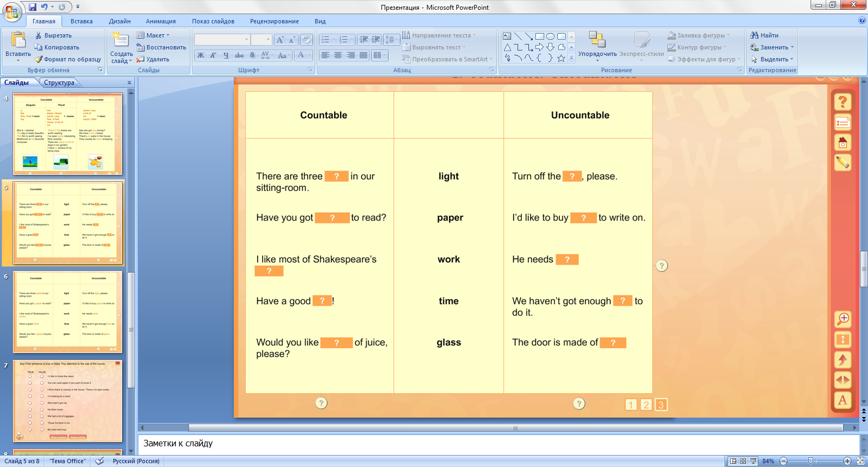The image size is (868, 467).
Task: Click the Delete slide (Удалить) button
Action: pos(154,59)
